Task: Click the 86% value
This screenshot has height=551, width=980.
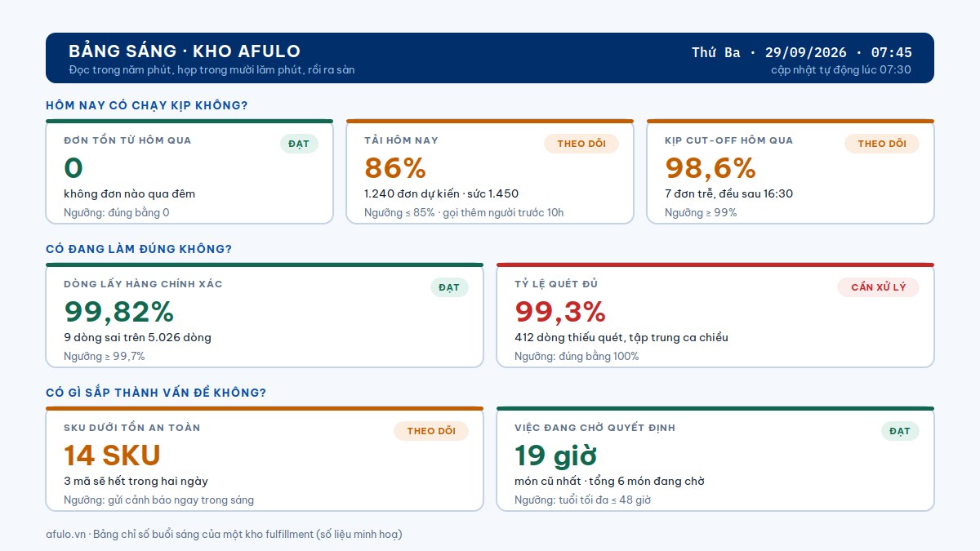Action: pos(395,168)
